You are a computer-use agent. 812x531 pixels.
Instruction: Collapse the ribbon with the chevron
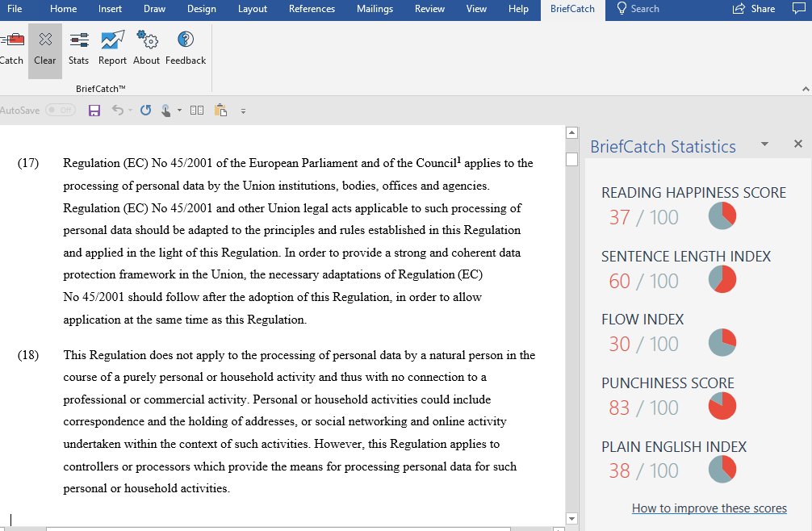tap(806, 89)
